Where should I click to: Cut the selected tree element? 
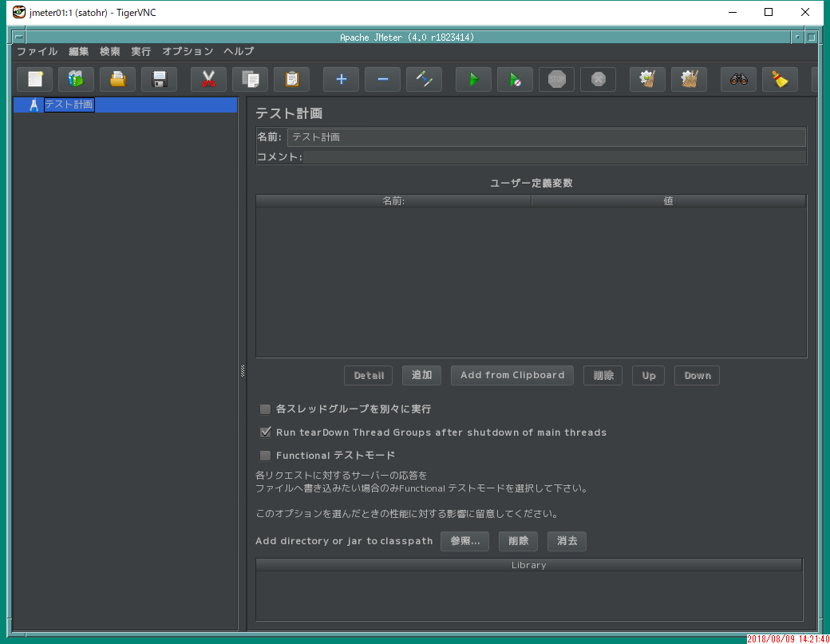point(207,79)
